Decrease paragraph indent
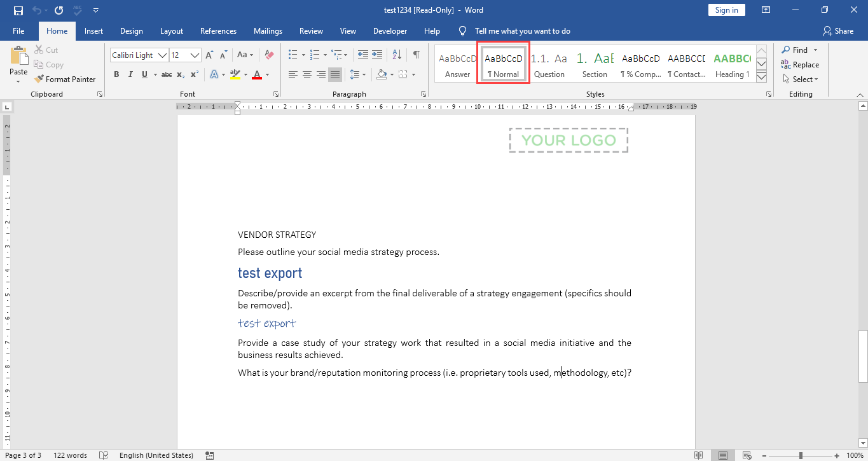Screen dimensions: 868x461 tap(363, 55)
